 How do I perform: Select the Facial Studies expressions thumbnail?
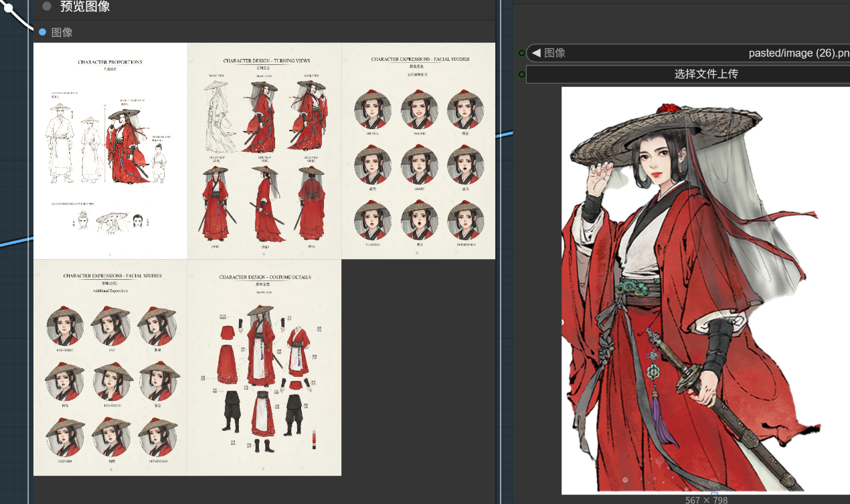[418, 151]
